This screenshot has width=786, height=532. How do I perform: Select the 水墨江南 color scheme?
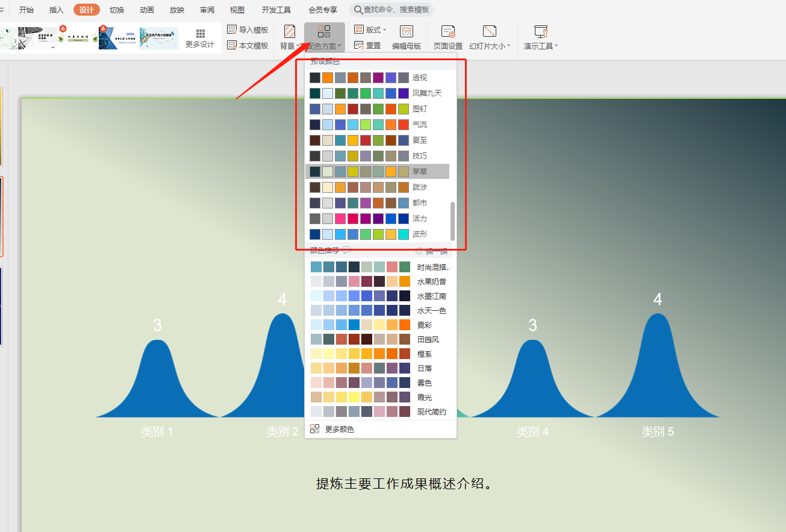tap(431, 296)
